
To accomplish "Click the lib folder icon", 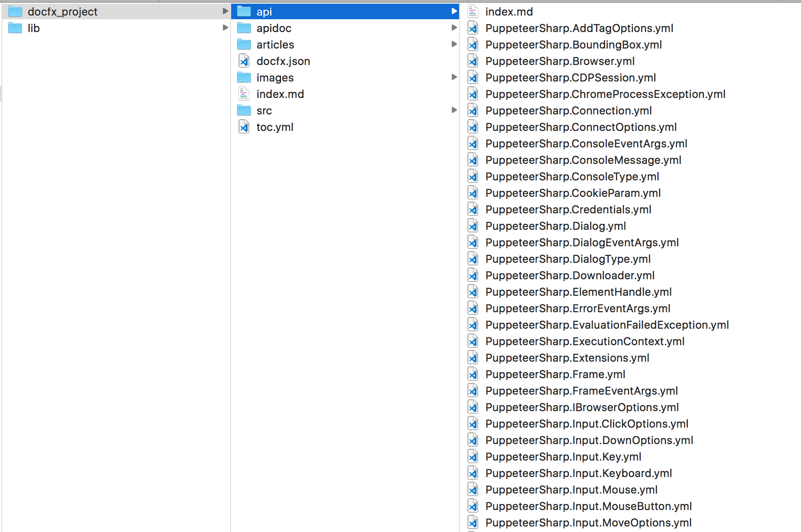I will [15, 28].
